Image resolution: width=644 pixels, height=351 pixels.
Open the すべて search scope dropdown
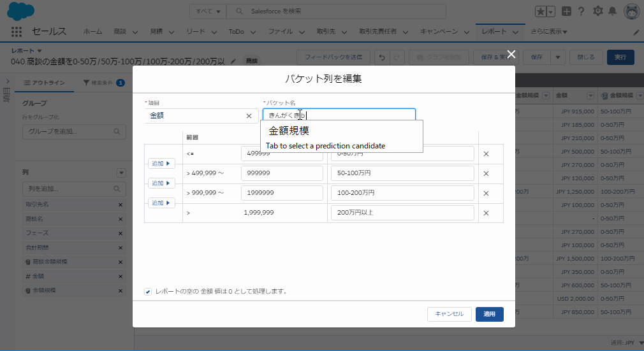pyautogui.click(x=208, y=11)
